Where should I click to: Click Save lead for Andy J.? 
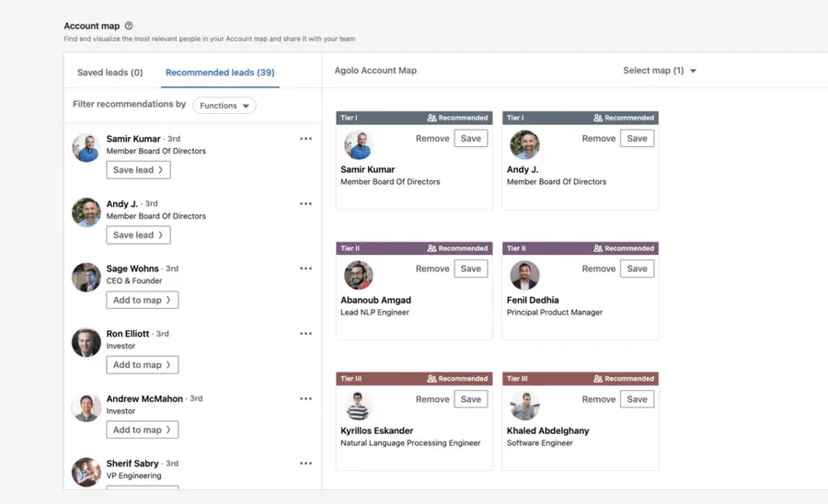(138, 235)
